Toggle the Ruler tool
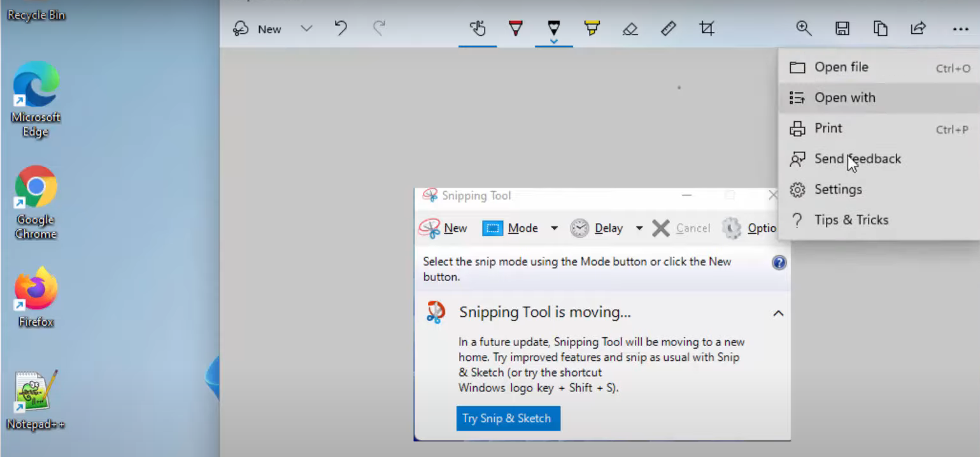 pyautogui.click(x=668, y=29)
